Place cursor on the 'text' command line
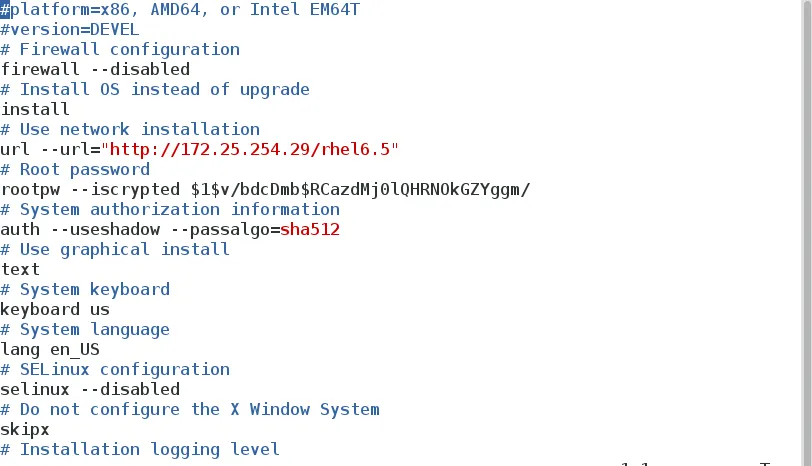The image size is (812, 466). click(20, 269)
